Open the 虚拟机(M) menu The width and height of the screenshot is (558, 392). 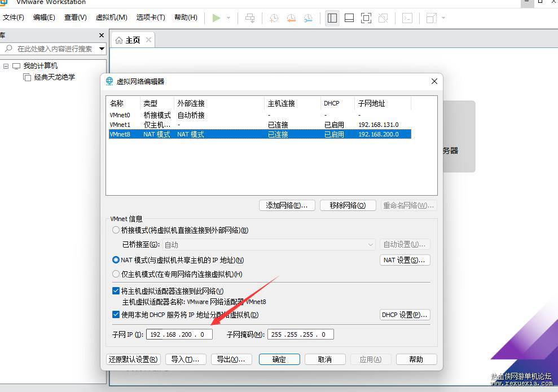(x=111, y=17)
